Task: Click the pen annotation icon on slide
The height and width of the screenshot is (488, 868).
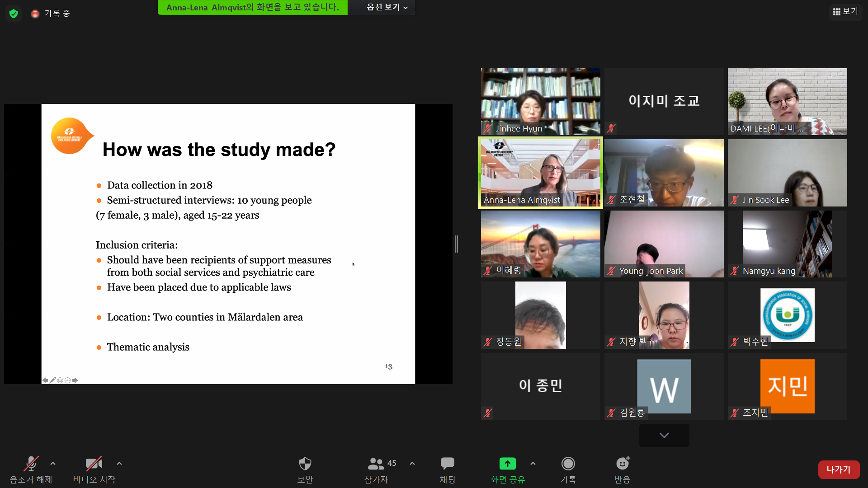Action: (53, 380)
